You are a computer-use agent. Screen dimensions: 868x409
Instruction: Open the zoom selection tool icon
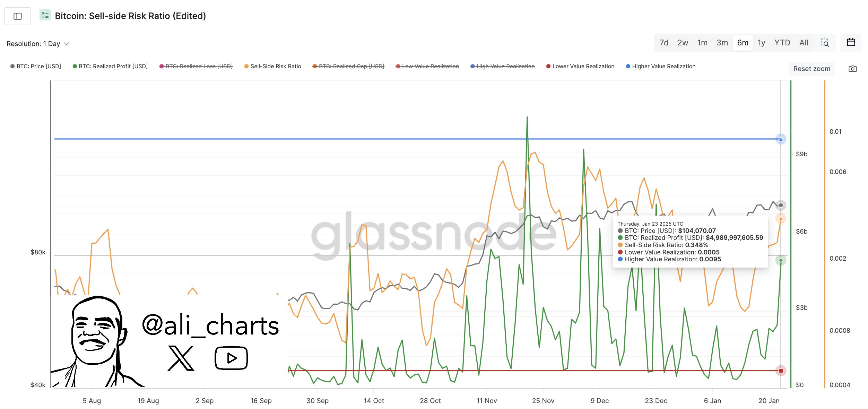tap(825, 43)
